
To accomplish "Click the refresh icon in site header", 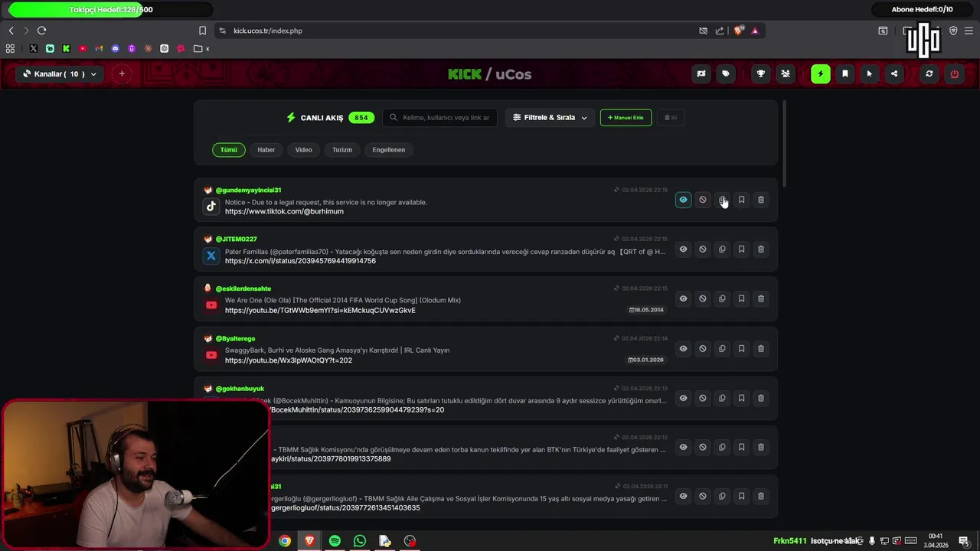I will 929,74.
